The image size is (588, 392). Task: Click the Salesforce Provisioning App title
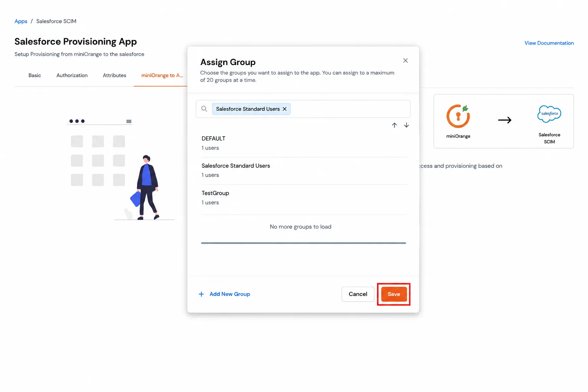tap(75, 41)
